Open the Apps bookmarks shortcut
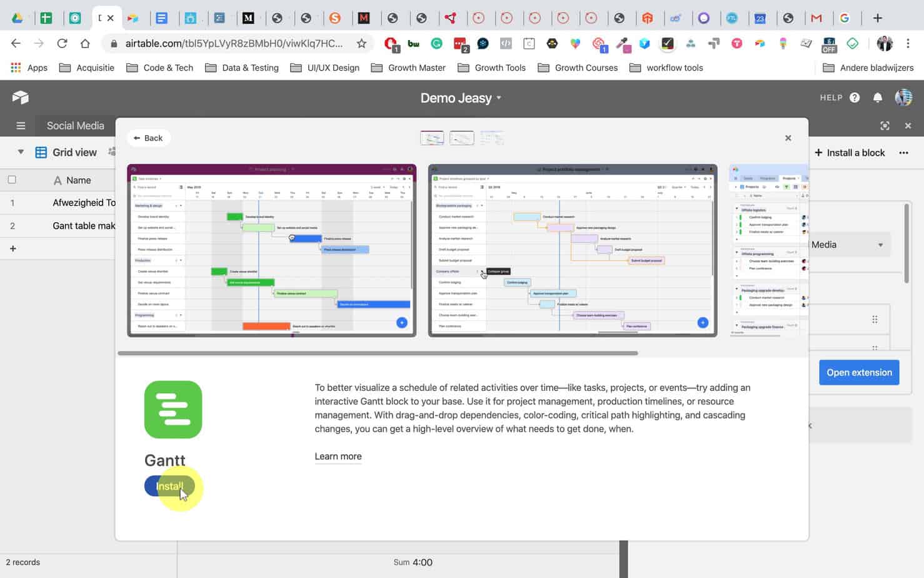 (x=29, y=68)
